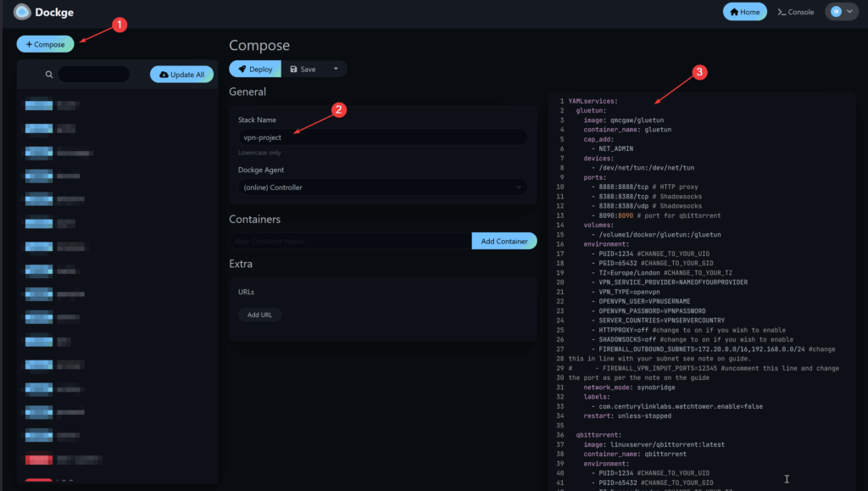Click the "SHADOWSOCKS=off" line
This screenshot has height=491, width=868.
(x=692, y=340)
